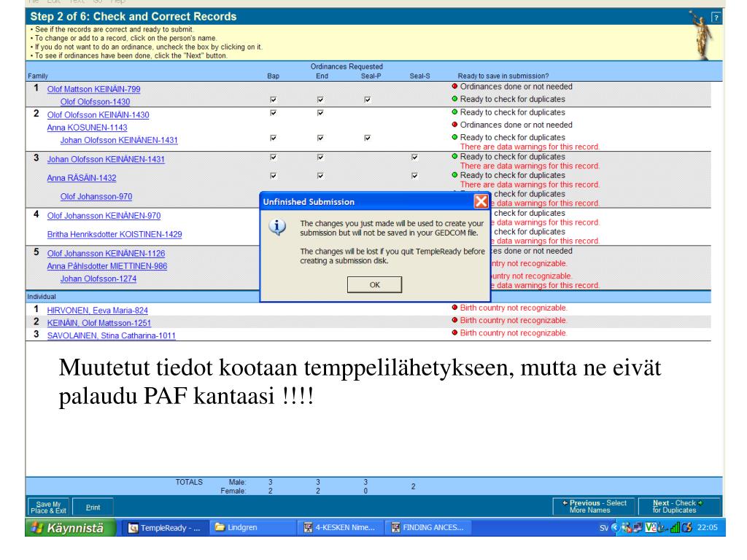747x560 pixels.
Task: Switch to the FINDING ANCES taskbar item
Action: [x=427, y=528]
